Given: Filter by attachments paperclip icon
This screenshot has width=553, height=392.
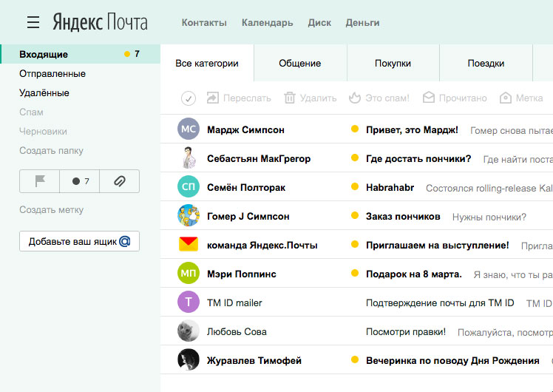Looking at the screenshot, I should pos(120,181).
